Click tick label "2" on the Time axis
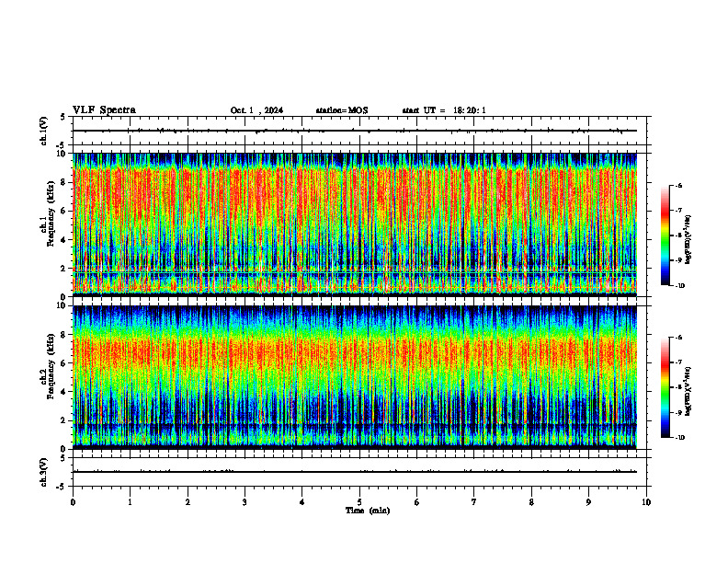 188,502
